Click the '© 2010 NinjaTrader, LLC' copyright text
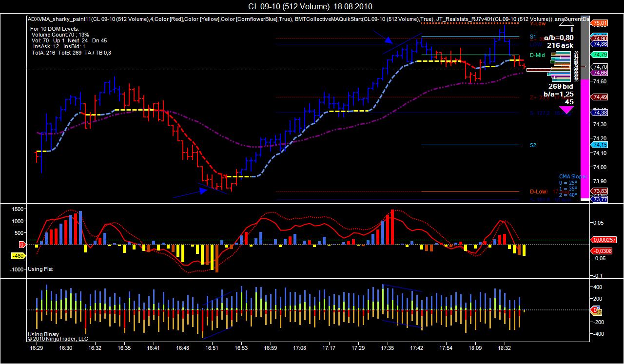The image size is (624, 364). 58,338
